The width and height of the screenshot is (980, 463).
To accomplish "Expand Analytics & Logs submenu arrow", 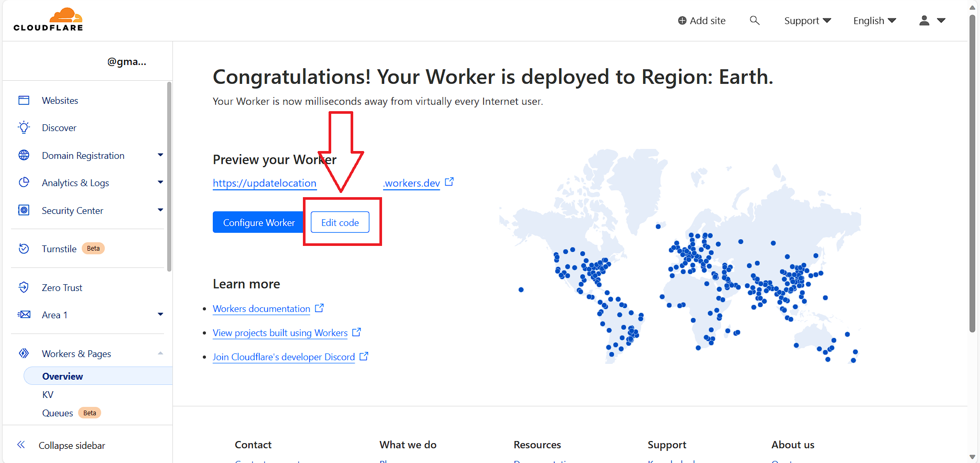I will pos(160,182).
